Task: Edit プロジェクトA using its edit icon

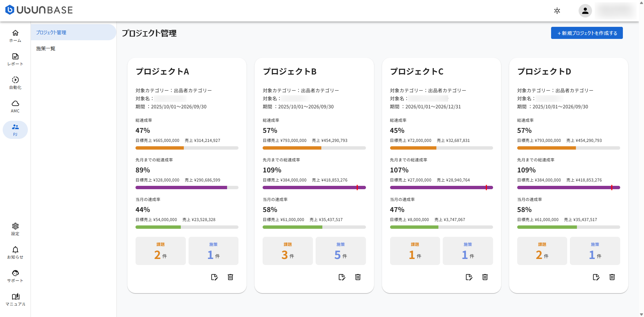Action: [214, 277]
